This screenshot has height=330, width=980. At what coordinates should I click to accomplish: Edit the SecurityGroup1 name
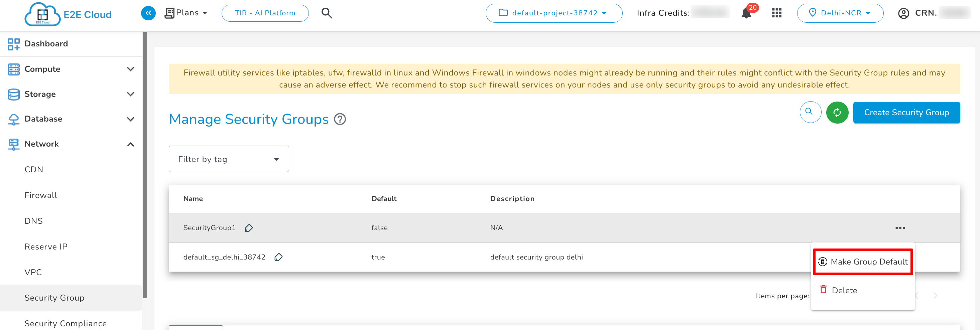pyautogui.click(x=249, y=228)
